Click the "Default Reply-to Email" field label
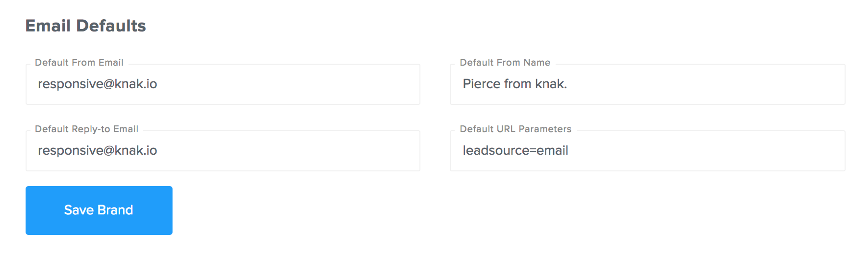 coord(87,129)
